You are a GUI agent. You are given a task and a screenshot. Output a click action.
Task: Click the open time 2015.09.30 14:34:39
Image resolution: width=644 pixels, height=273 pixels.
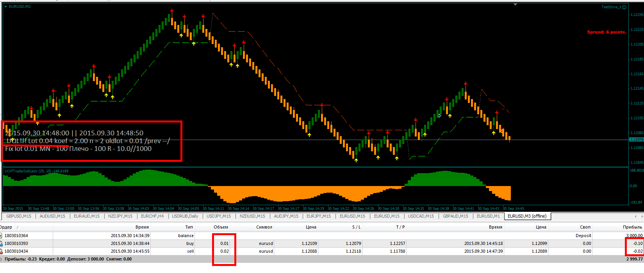pyautogui.click(x=130, y=236)
